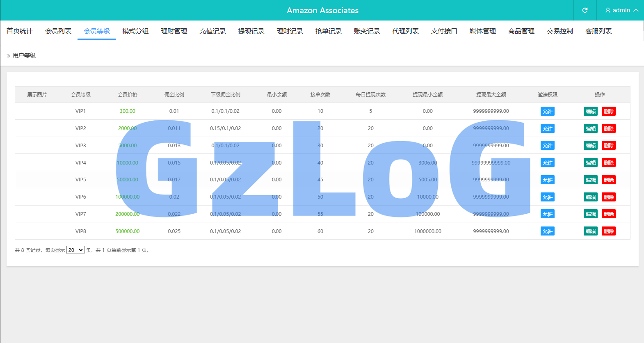The image size is (644, 343).
Task: Select the 首页统计 tab
Action: (20, 31)
